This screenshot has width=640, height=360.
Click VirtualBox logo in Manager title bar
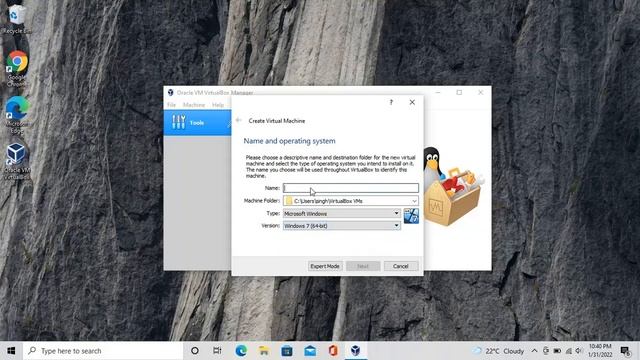point(171,93)
